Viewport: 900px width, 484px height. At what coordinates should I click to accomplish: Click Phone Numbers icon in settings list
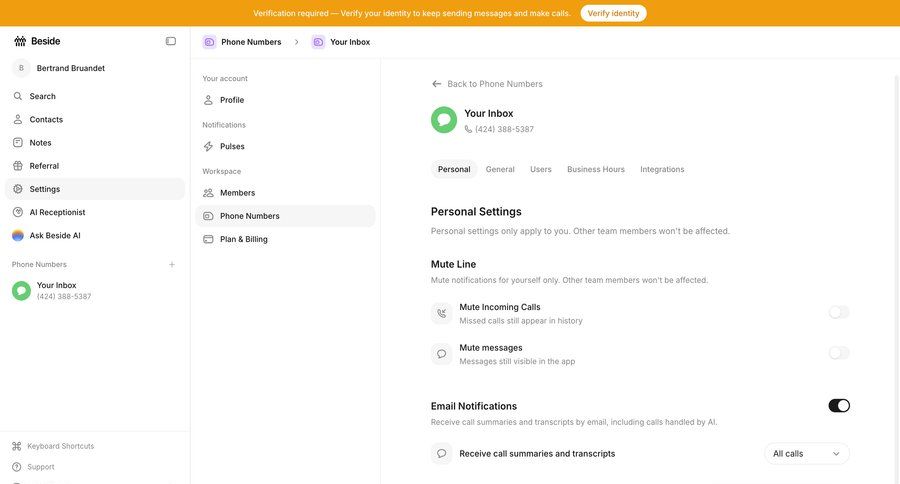208,216
